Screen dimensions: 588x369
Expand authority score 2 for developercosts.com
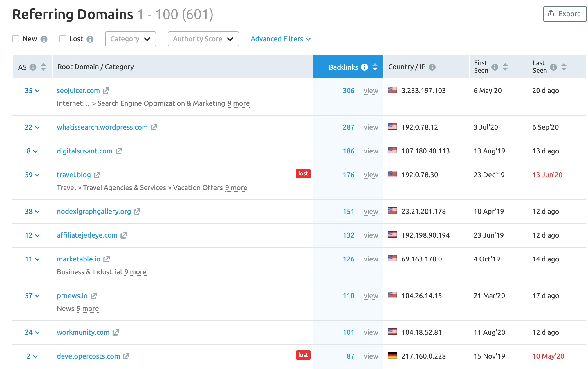pyautogui.click(x=32, y=356)
